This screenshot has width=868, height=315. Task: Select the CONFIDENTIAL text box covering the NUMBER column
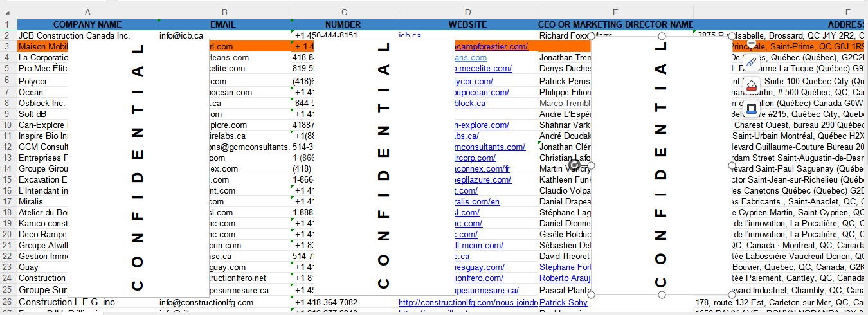(x=384, y=166)
